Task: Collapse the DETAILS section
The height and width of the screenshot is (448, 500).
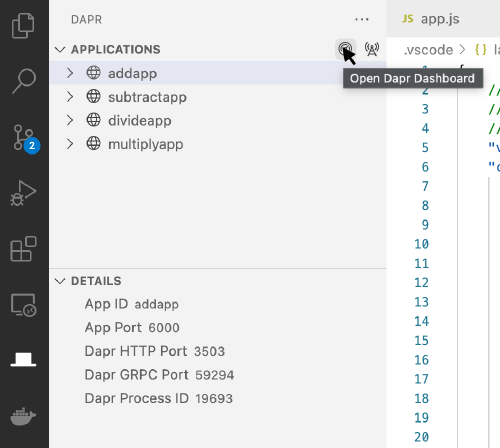Action: pos(60,281)
